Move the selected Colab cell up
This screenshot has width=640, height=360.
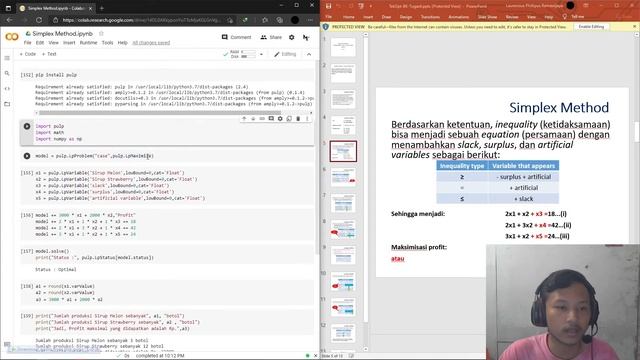(244, 118)
